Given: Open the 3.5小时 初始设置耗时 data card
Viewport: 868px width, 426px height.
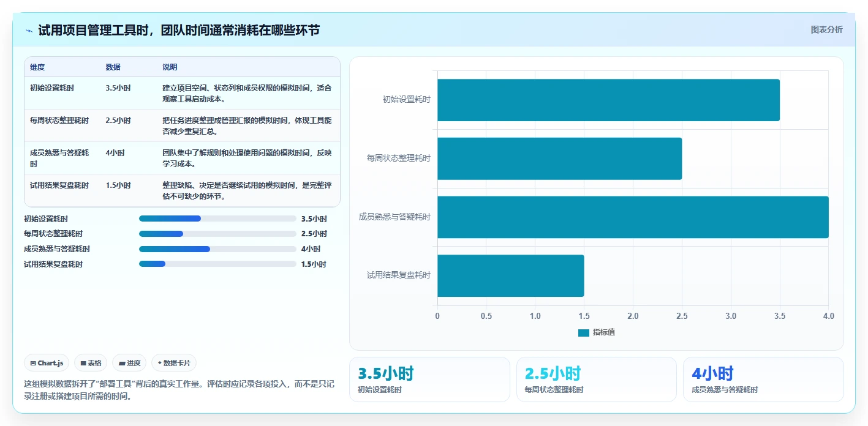Looking at the screenshot, I should [x=429, y=379].
